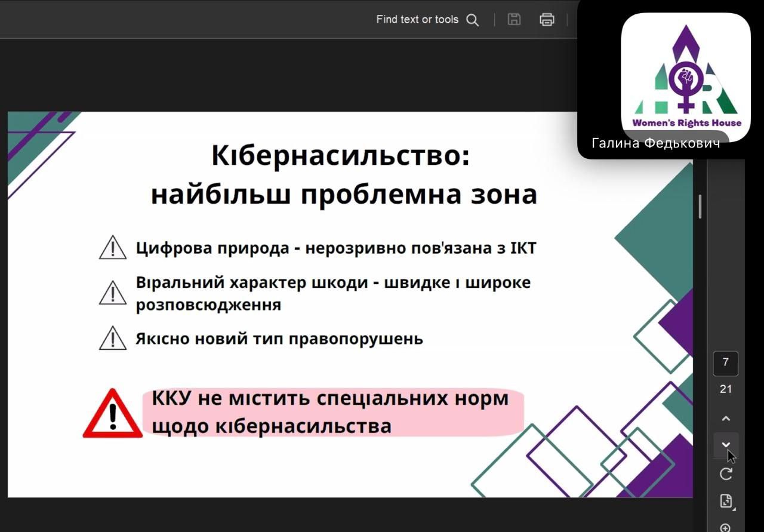Click the search magnifier icon

coord(472,20)
